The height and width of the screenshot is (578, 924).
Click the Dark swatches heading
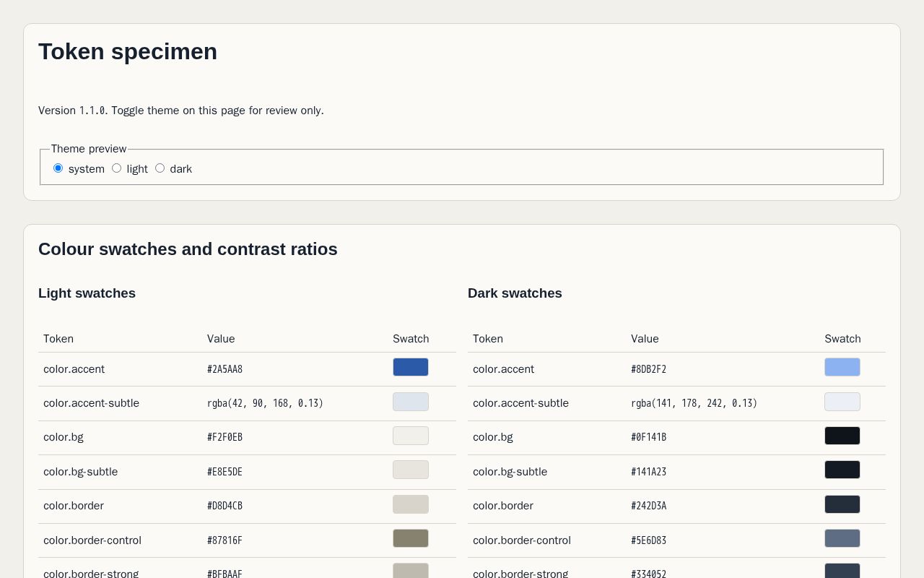pyautogui.click(x=515, y=293)
